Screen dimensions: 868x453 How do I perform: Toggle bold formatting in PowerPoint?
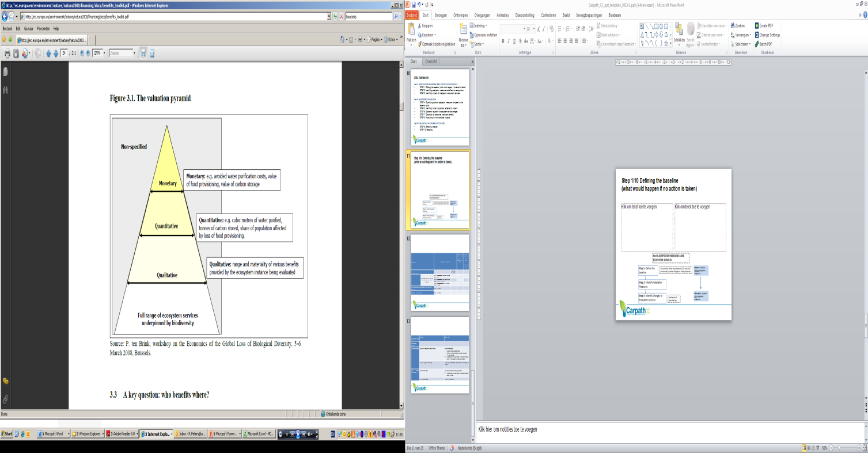click(503, 41)
